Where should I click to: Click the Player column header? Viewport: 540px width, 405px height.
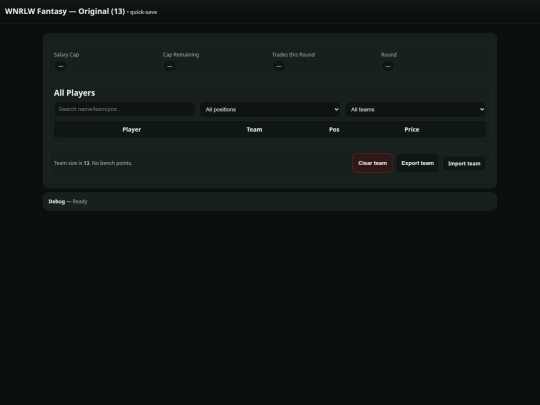pyautogui.click(x=132, y=129)
